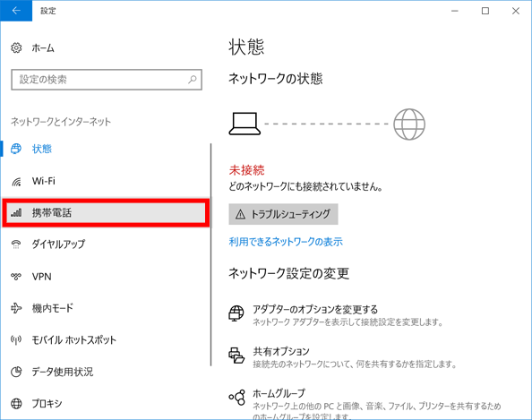Image resolution: width=532 pixels, height=420 pixels.
Task: Click the sidebar vertical scrollbar
Action: [210, 254]
